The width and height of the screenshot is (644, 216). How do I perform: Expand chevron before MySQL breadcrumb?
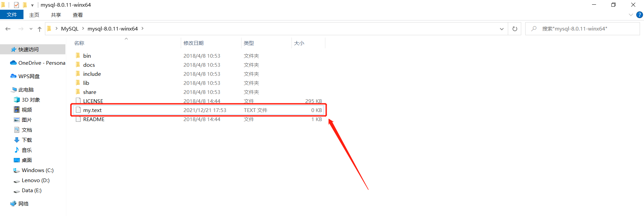pyautogui.click(x=56, y=29)
